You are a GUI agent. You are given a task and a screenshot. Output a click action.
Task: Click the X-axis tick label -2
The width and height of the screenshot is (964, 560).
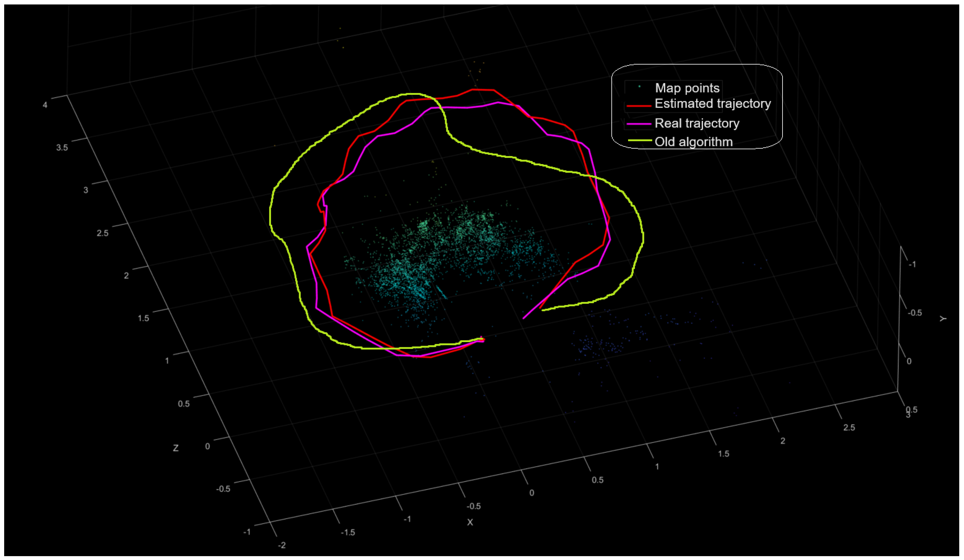(x=281, y=545)
